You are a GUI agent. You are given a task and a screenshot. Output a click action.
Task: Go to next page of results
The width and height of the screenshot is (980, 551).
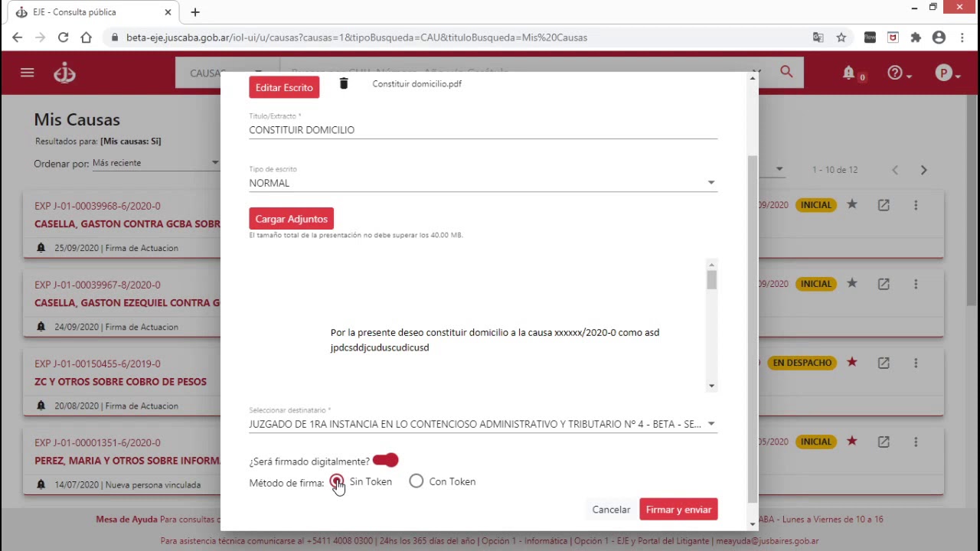point(923,170)
